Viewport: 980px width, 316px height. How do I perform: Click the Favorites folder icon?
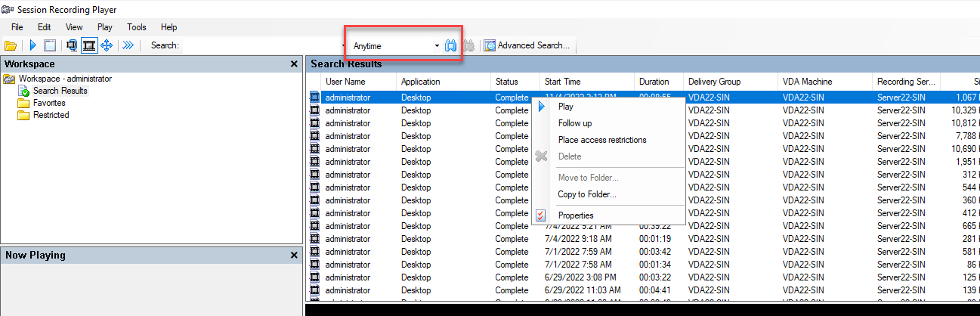pos(23,103)
